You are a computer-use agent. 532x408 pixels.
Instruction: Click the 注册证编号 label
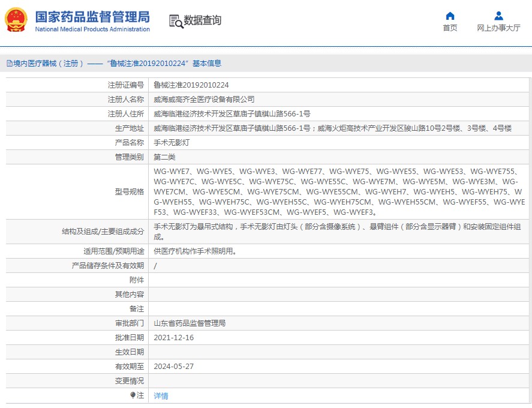click(126, 85)
